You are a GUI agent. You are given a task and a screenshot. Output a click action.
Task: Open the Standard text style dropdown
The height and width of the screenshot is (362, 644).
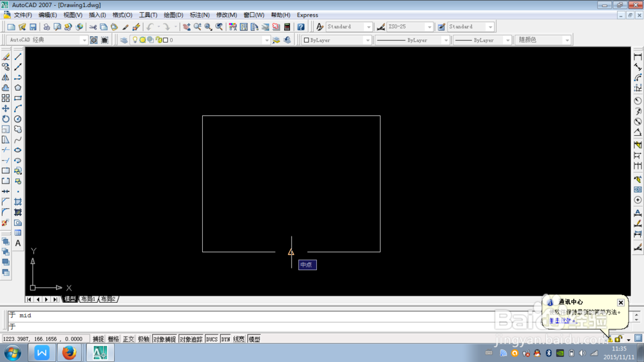(x=368, y=26)
